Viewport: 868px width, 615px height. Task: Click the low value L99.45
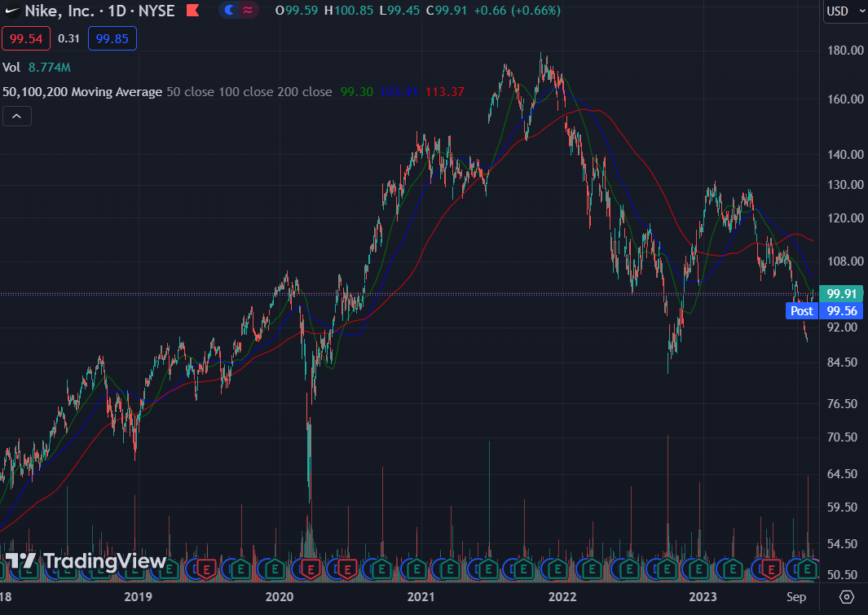point(399,11)
